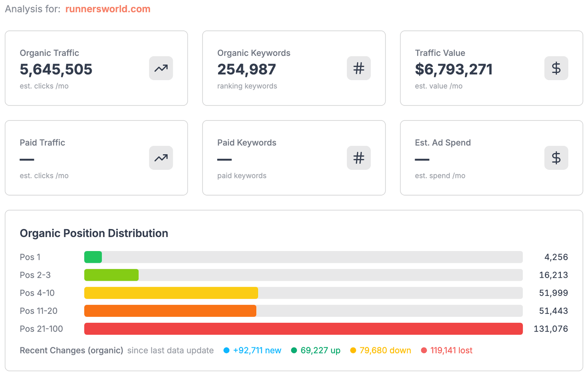588x376 pixels.
Task: Click the Est. Ad Spend dollar icon
Action: point(556,158)
